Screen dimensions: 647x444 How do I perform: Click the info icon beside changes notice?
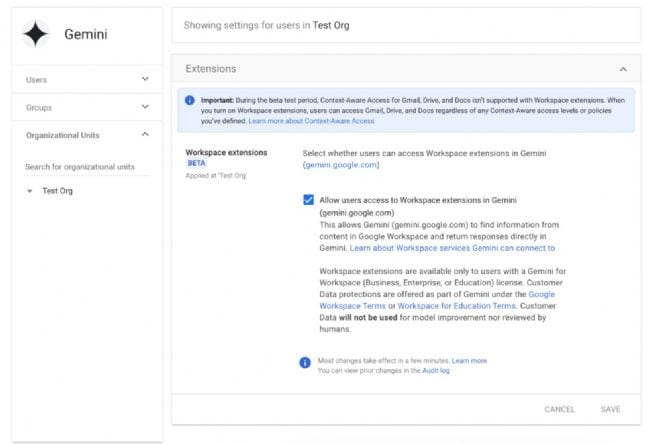[x=305, y=363]
